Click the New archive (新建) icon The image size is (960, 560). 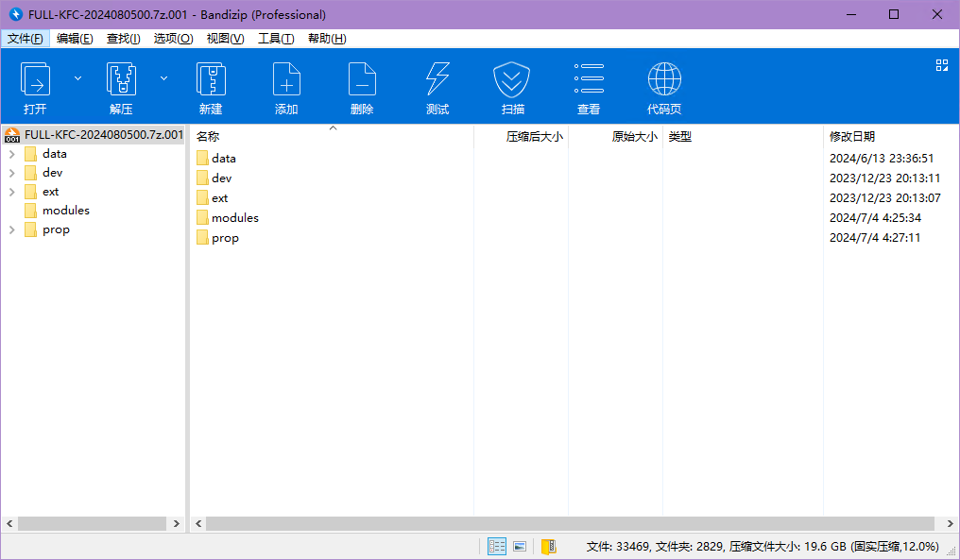coord(211,81)
